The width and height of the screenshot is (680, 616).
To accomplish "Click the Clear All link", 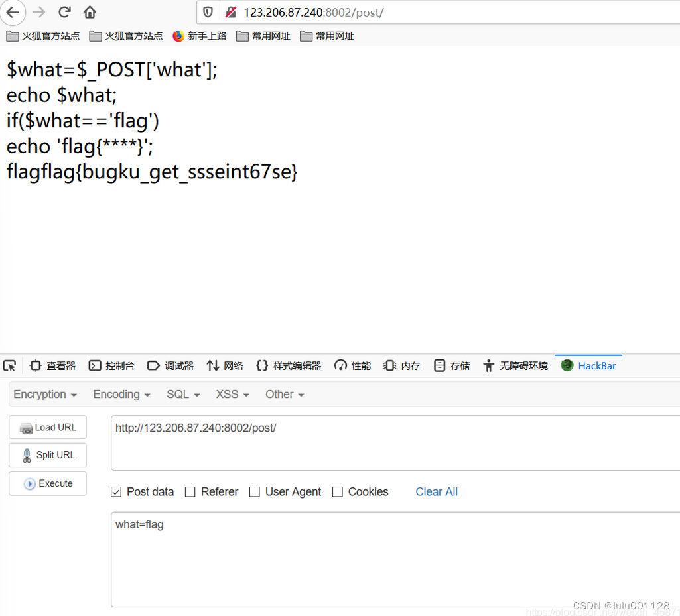I will point(436,491).
